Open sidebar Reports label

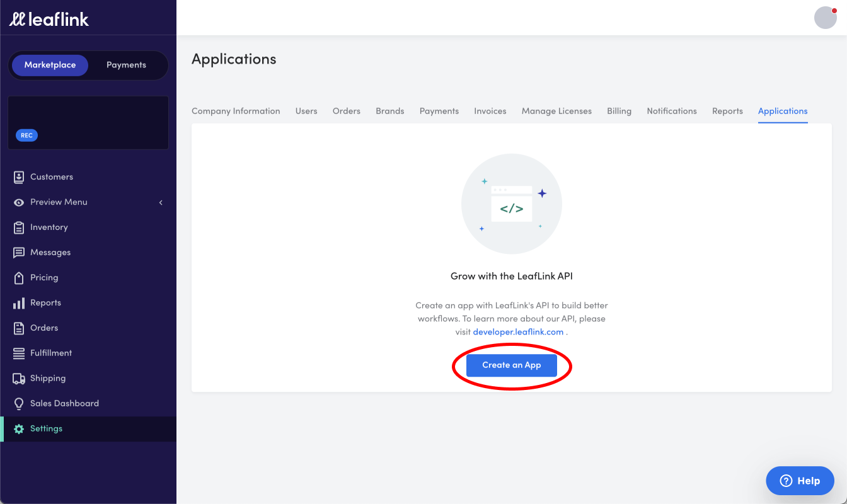pos(45,303)
